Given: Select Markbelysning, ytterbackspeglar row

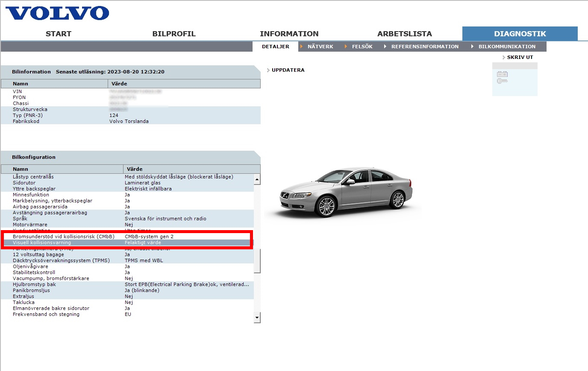Looking at the screenshot, I should point(127,201).
